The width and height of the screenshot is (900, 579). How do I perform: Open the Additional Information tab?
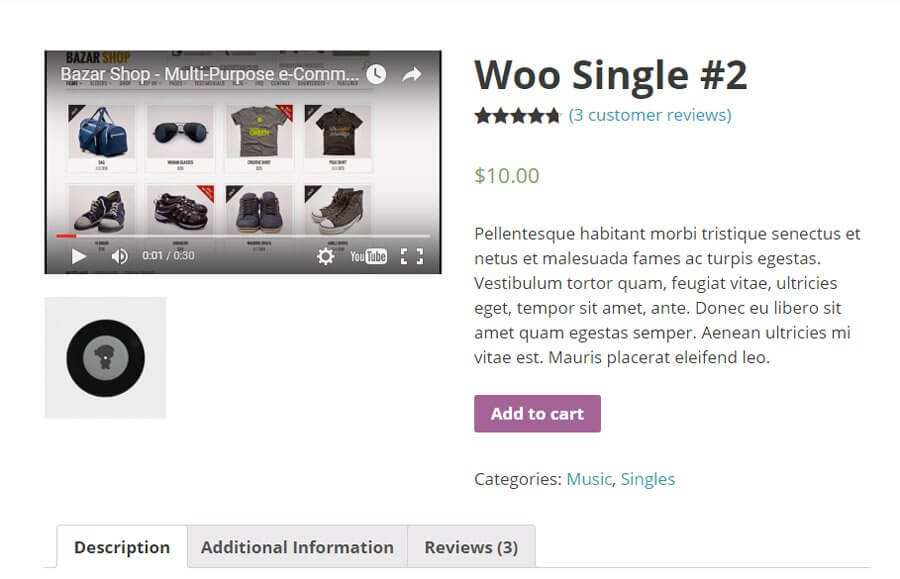coord(297,547)
